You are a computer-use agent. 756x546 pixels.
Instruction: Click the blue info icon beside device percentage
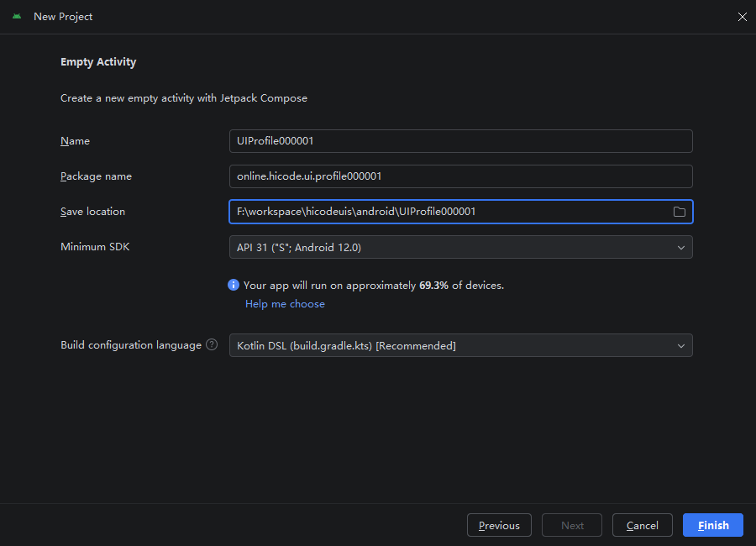click(234, 285)
